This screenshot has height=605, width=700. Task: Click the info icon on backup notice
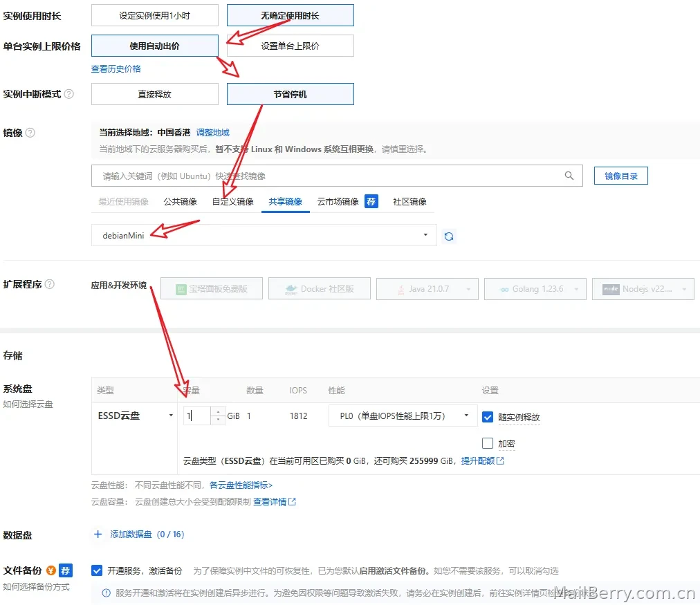coord(107,593)
